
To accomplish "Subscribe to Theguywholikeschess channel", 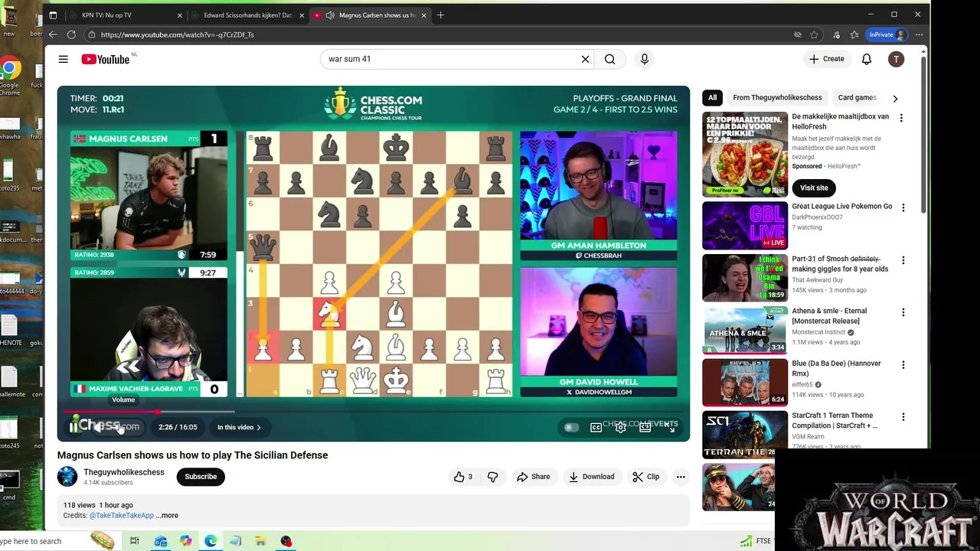I will click(201, 477).
